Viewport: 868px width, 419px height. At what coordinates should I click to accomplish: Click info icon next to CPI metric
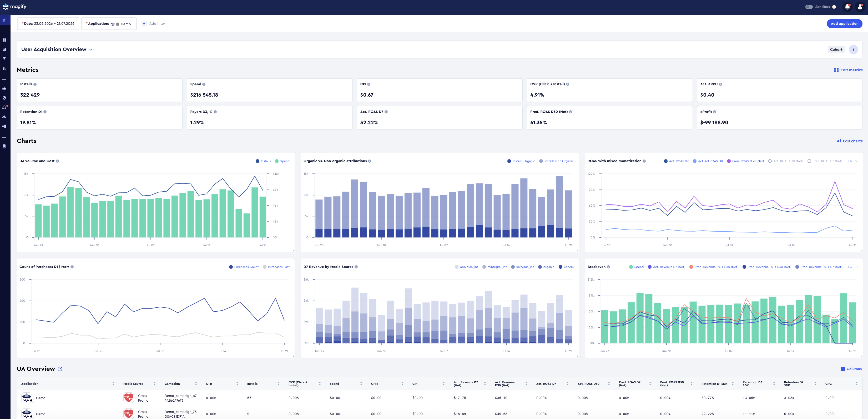pos(369,84)
